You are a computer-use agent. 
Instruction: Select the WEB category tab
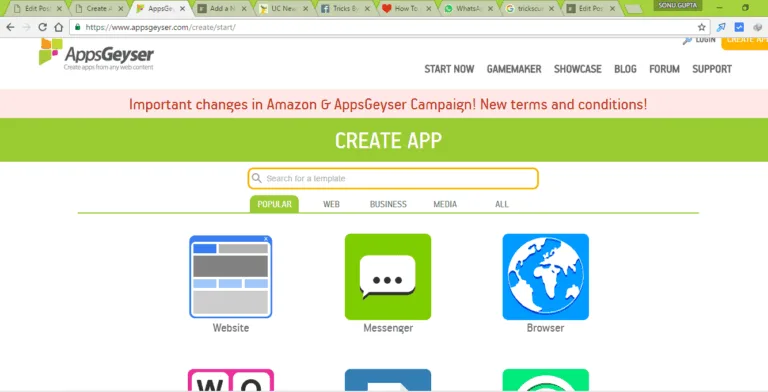click(x=331, y=204)
